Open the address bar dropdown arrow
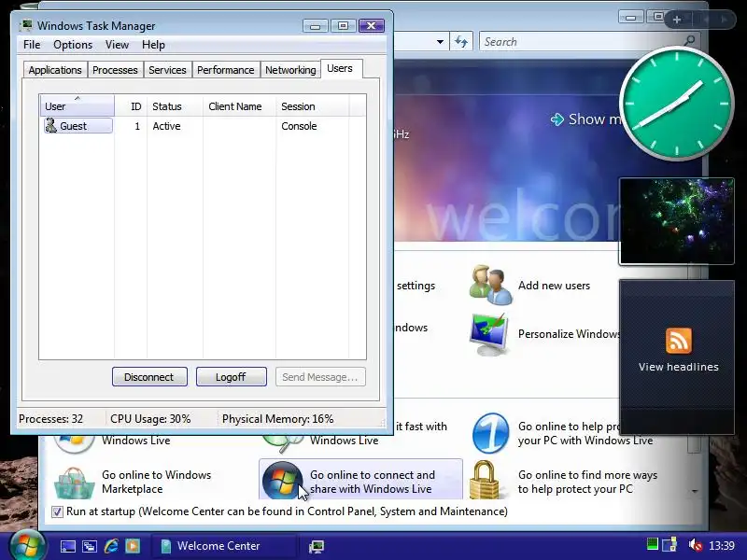Image resolution: width=747 pixels, height=560 pixels. [x=440, y=42]
